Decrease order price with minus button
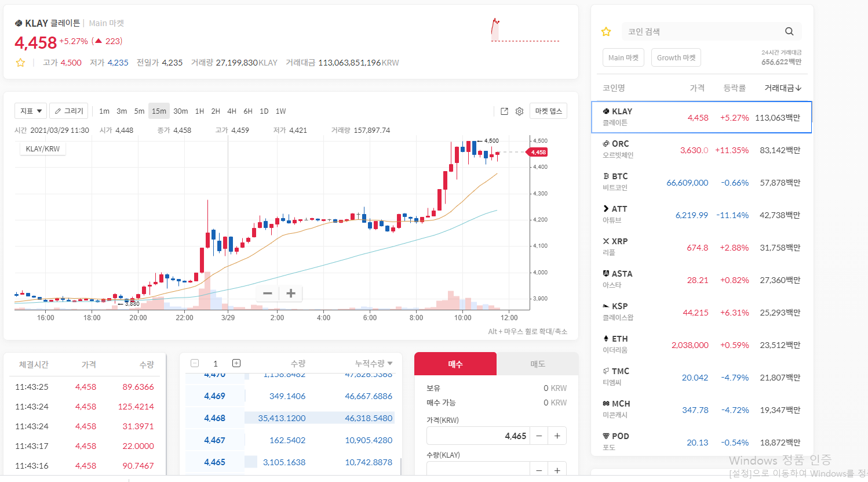Screen dimensions: 868x482 (x=539, y=436)
